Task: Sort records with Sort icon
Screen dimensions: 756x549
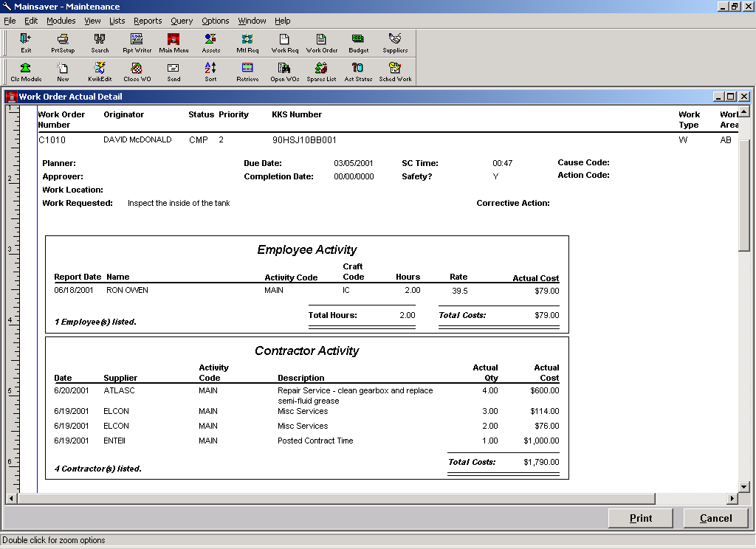Action: 210,71
